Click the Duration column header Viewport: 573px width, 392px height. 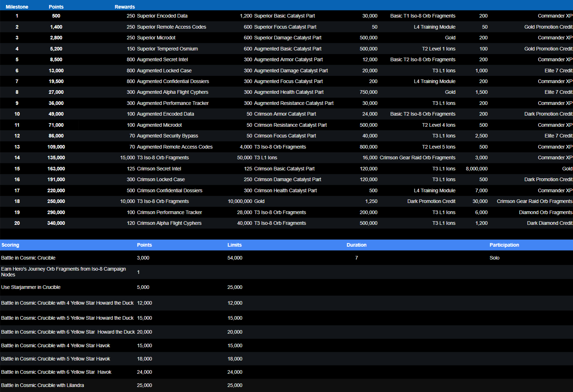356,245
